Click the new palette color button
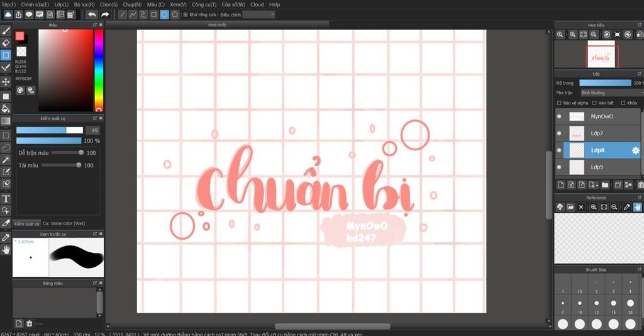Screen dimensions: 644x336 [18, 323]
